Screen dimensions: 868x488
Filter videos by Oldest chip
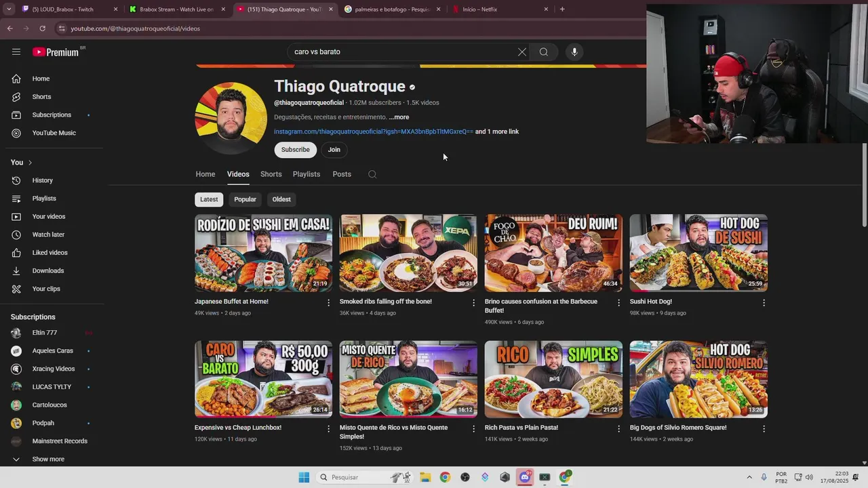pyautogui.click(x=281, y=199)
